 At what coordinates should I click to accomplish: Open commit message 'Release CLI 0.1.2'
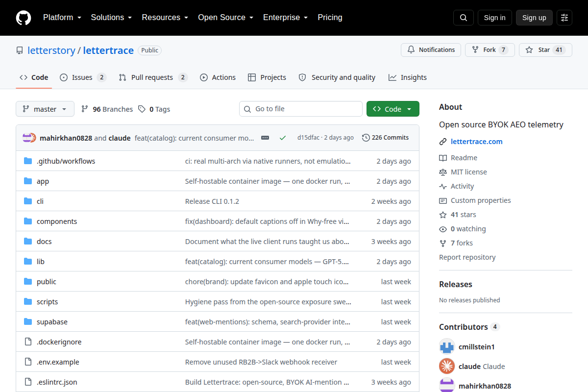coord(212,201)
